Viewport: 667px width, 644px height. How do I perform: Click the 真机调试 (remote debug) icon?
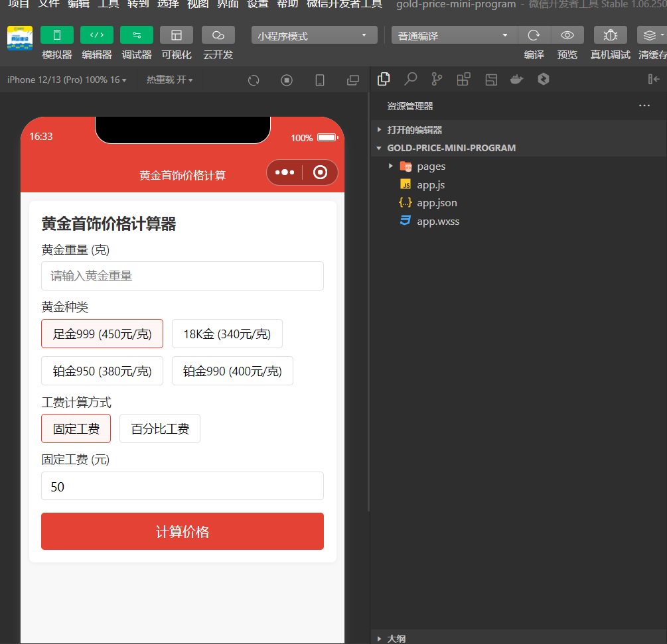[x=609, y=34]
